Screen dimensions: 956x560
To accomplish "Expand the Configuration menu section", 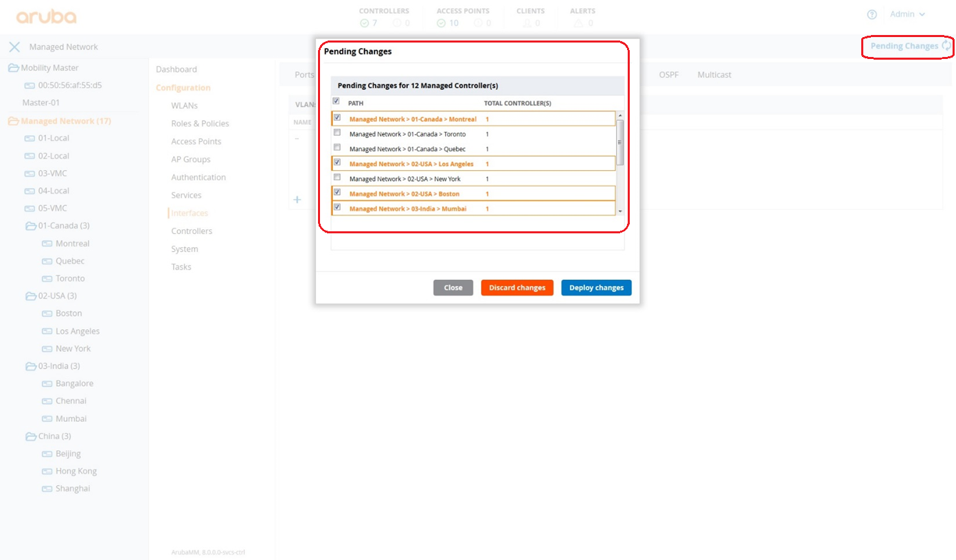I will pyautogui.click(x=183, y=88).
